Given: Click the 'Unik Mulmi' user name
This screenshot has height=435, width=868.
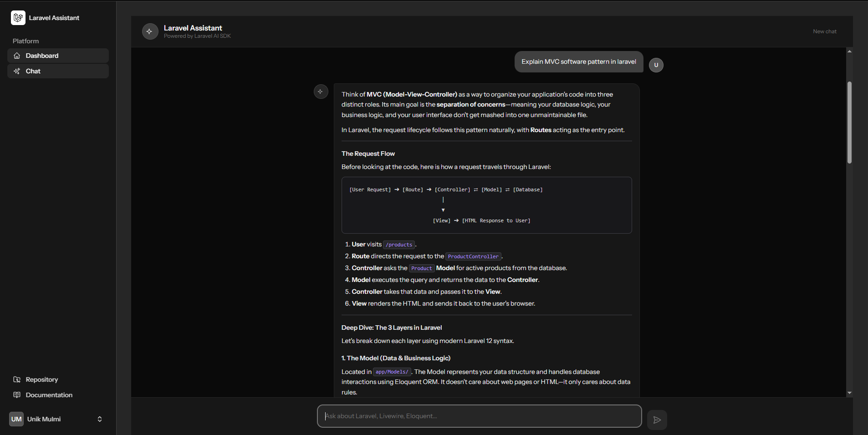Looking at the screenshot, I should point(44,419).
